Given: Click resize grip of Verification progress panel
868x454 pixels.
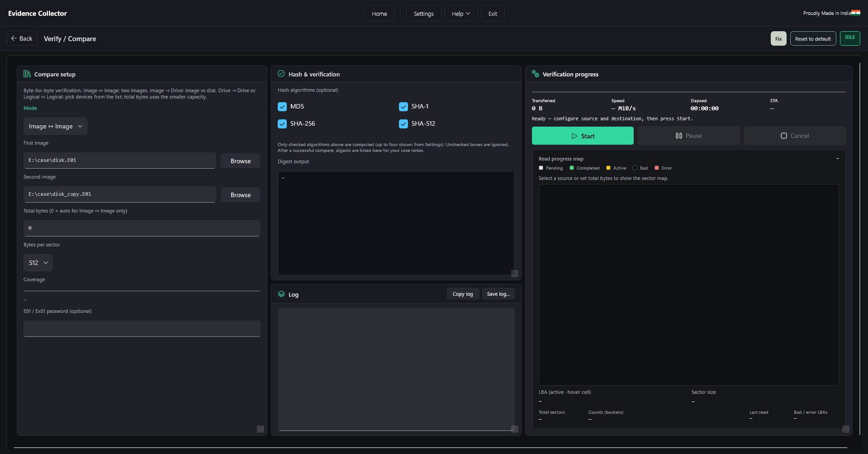Looking at the screenshot, I should coord(846,429).
